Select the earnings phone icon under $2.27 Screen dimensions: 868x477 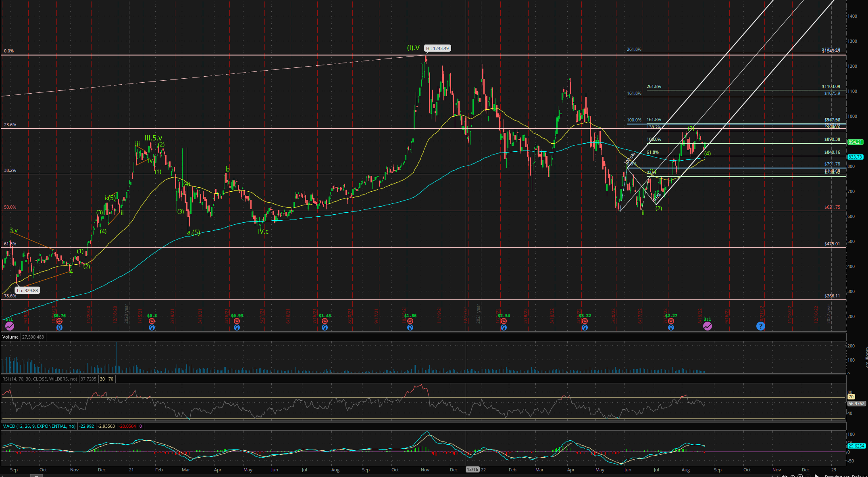point(671,321)
